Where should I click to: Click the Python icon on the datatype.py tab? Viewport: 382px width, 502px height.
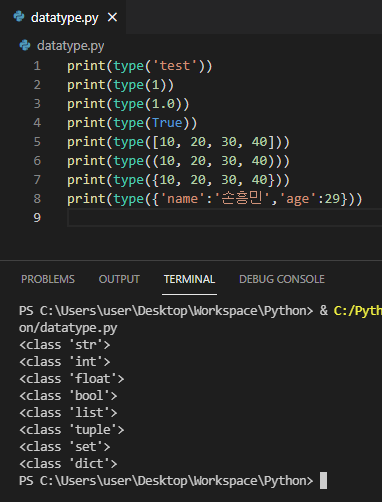[19, 17]
